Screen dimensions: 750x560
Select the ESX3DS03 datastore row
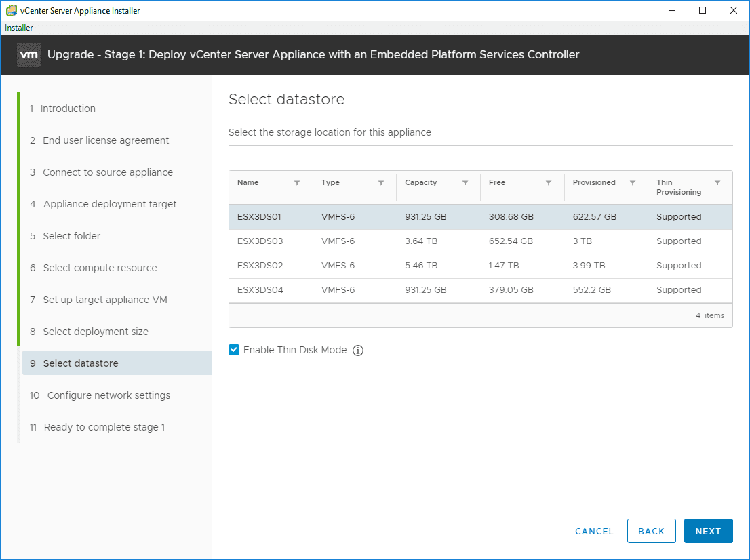coord(480,241)
